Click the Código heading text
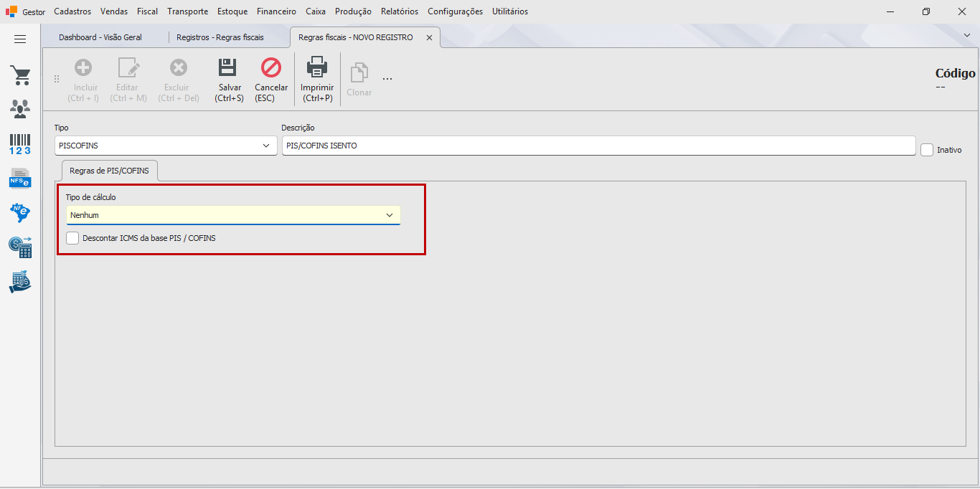This screenshot has width=980, height=489. [x=956, y=73]
